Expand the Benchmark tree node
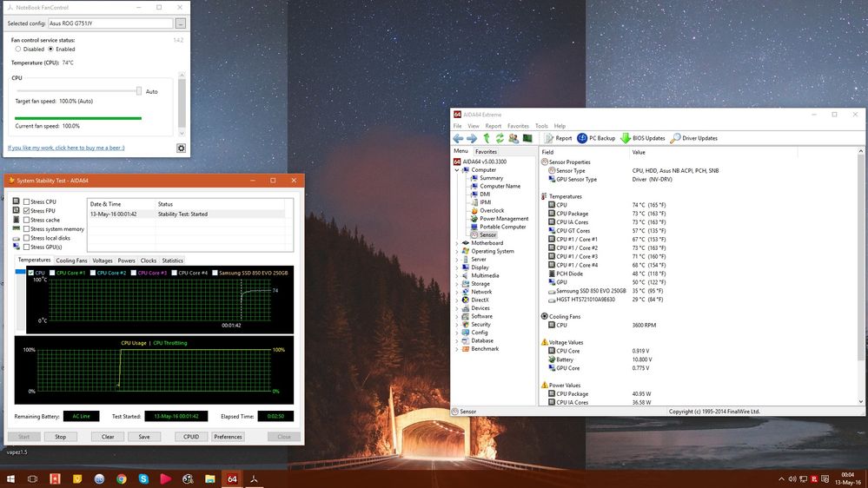 pos(457,349)
